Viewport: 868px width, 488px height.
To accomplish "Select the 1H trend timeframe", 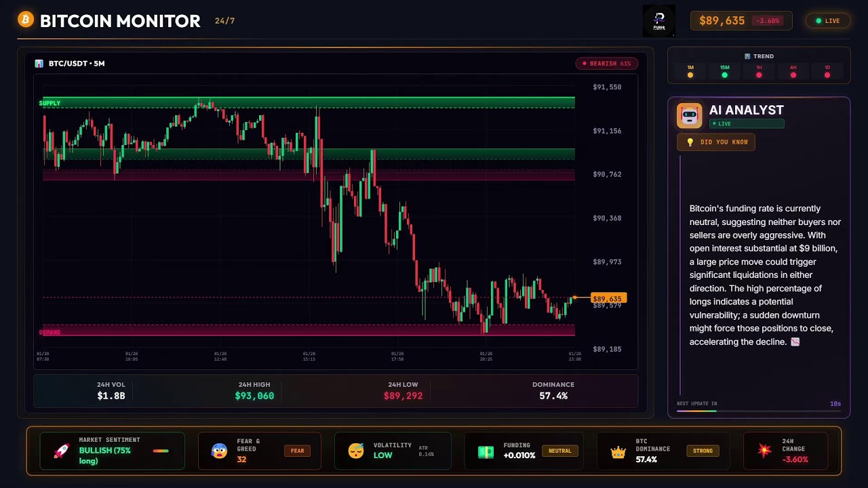I will pyautogui.click(x=759, y=71).
